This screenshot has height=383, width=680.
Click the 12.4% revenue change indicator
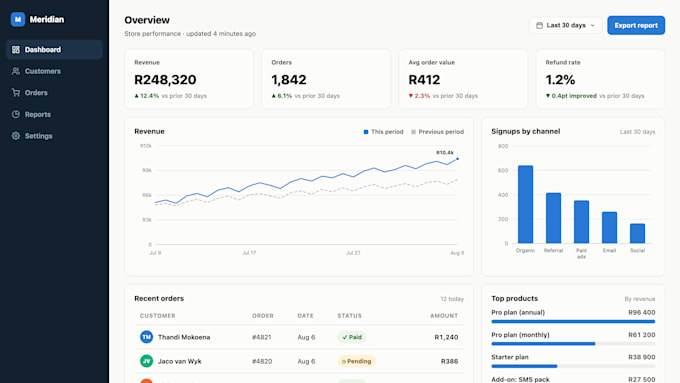(x=147, y=96)
